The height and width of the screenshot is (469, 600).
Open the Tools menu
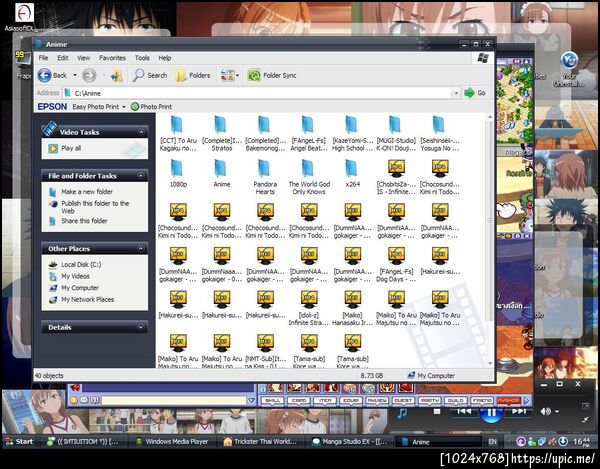(142, 58)
